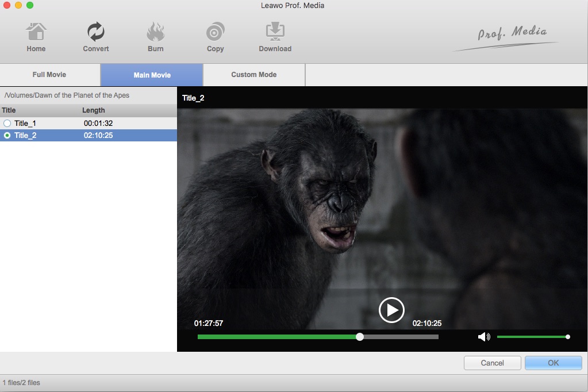
Task: Select the Title_2 radio button
Action: (7, 136)
